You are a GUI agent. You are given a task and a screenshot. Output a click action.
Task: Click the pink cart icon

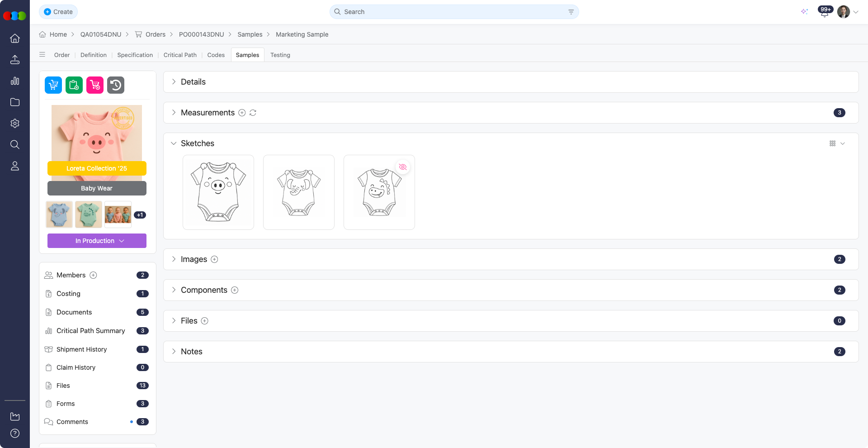pos(95,85)
